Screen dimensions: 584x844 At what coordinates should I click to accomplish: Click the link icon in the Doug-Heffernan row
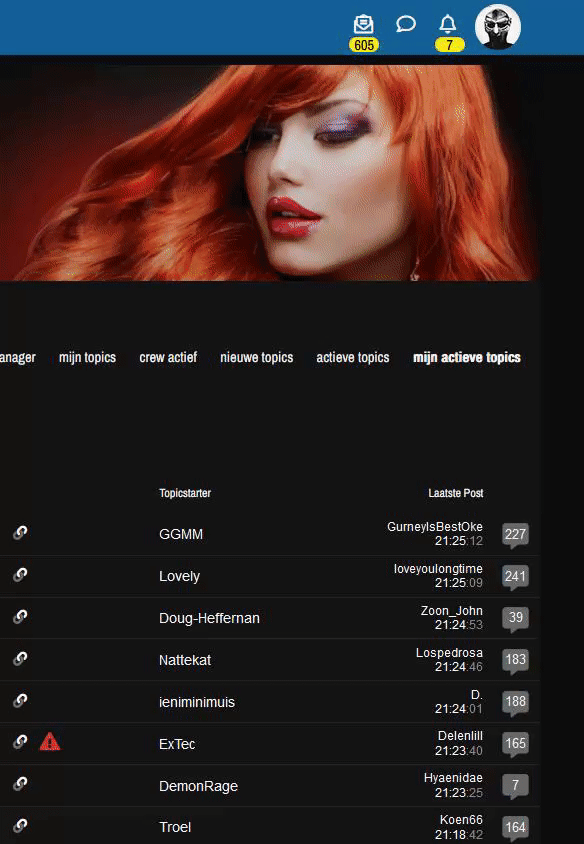(20, 616)
